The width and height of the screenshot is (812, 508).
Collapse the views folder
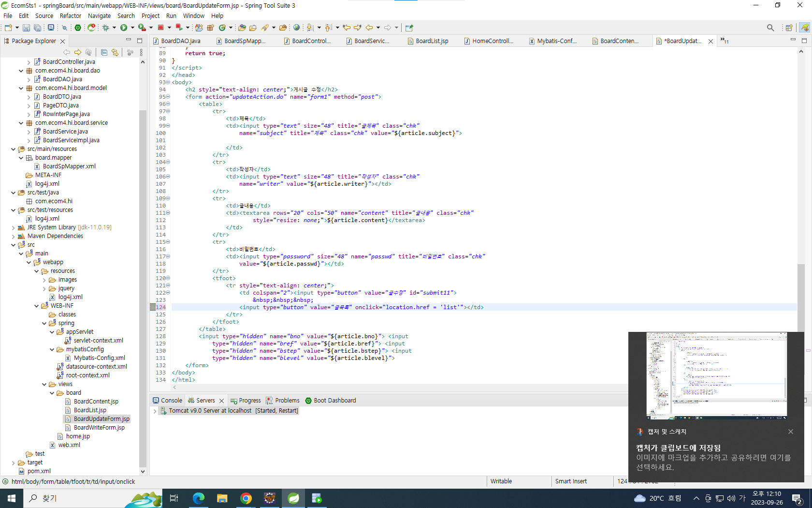(44, 384)
